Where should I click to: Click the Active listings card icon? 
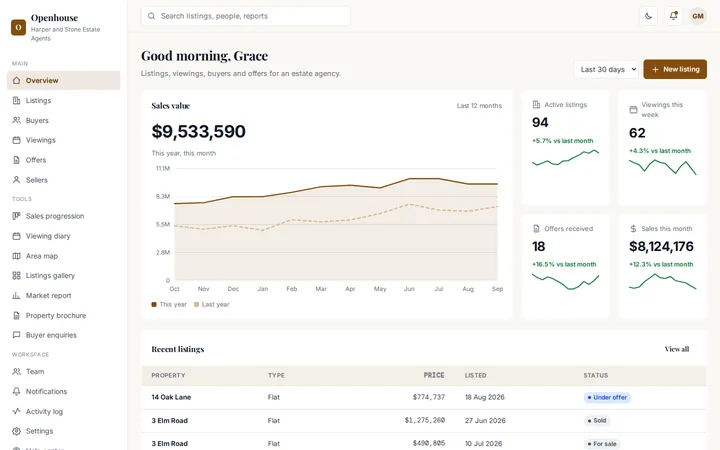[536, 105]
